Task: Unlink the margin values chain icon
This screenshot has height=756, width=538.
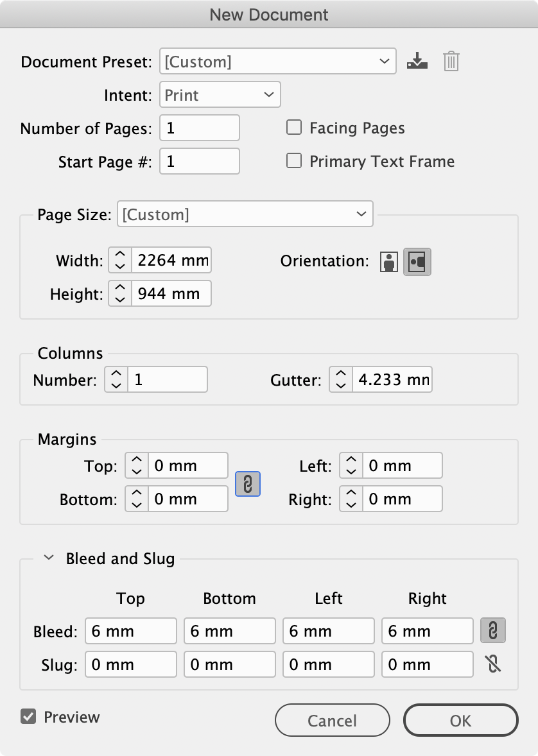Action: [247, 485]
